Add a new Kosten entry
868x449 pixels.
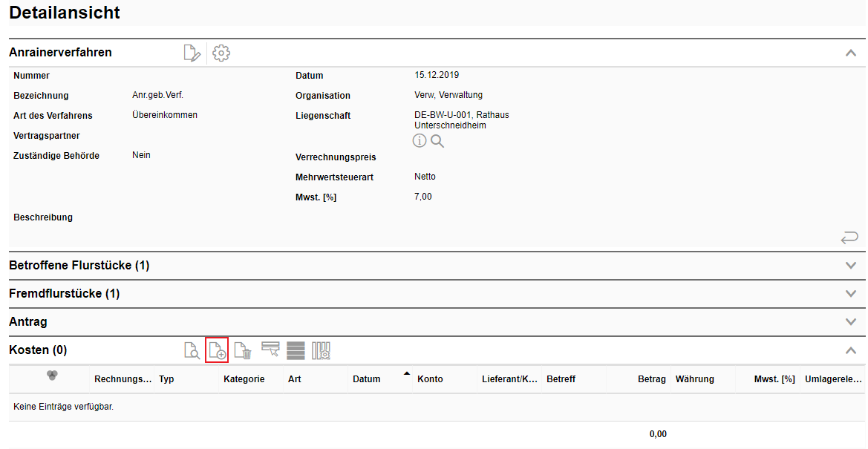pos(217,350)
